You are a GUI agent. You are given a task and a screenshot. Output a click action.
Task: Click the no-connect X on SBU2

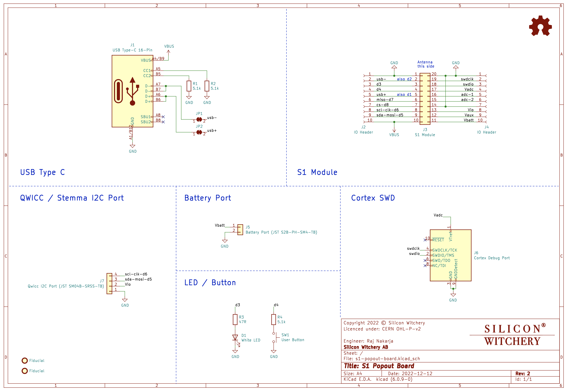163,122
